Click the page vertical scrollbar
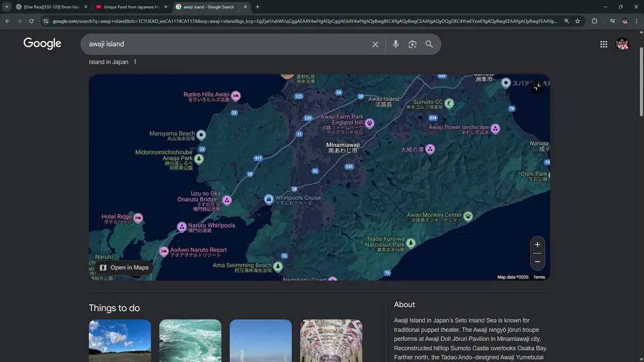Image resolution: width=644 pixels, height=362 pixels. click(641, 83)
